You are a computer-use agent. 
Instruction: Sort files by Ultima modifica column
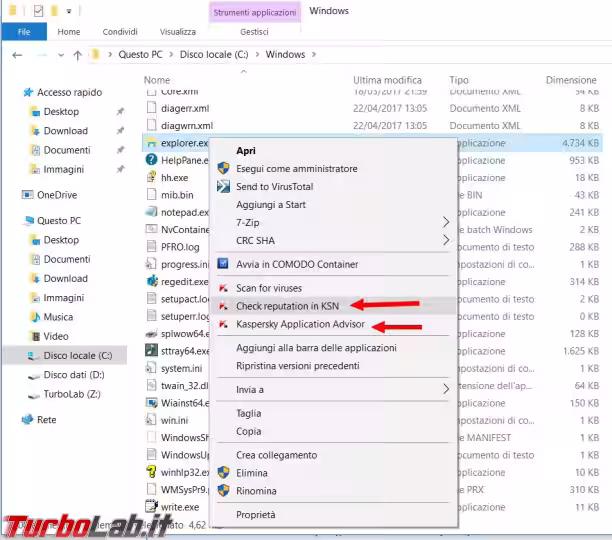387,80
